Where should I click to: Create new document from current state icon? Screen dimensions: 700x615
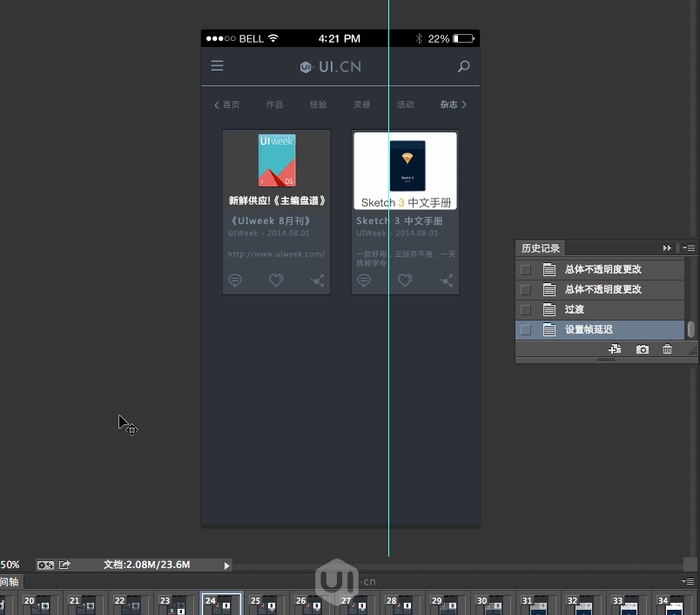[615, 348]
